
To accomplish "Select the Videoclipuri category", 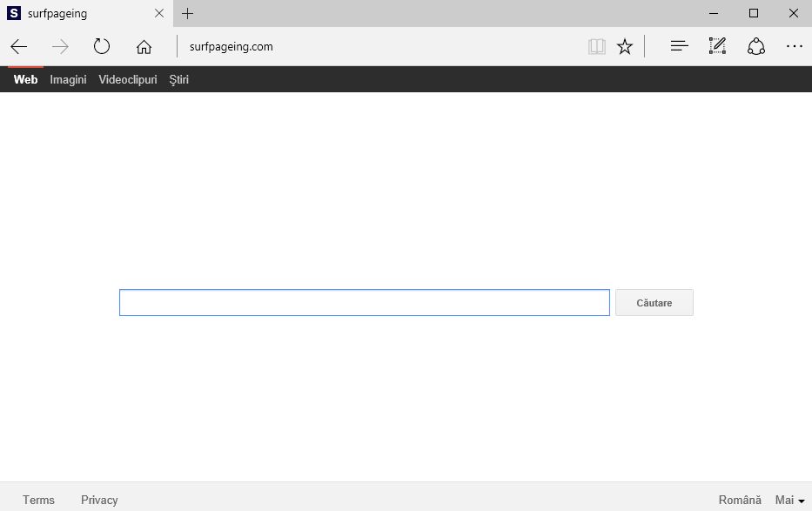I will (127, 79).
